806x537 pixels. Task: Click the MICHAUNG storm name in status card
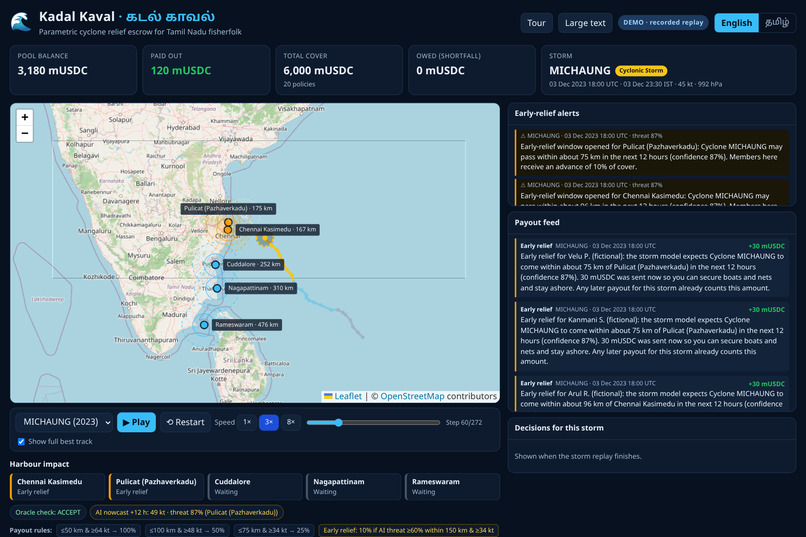579,71
